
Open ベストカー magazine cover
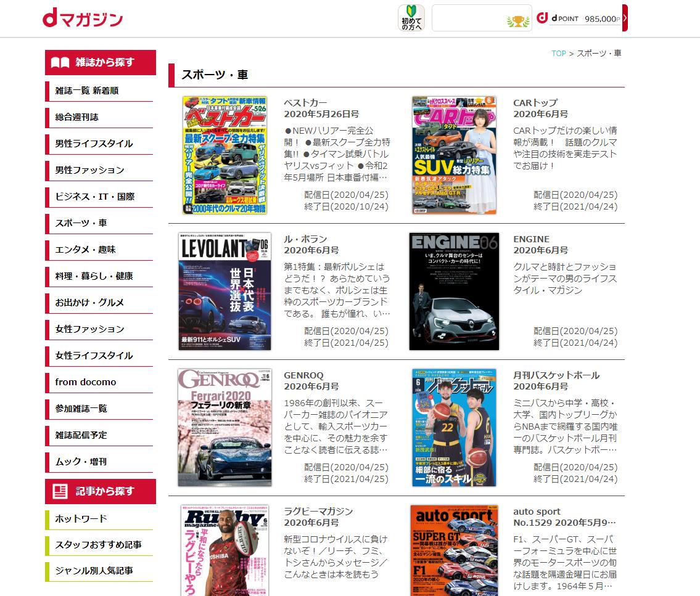224,155
